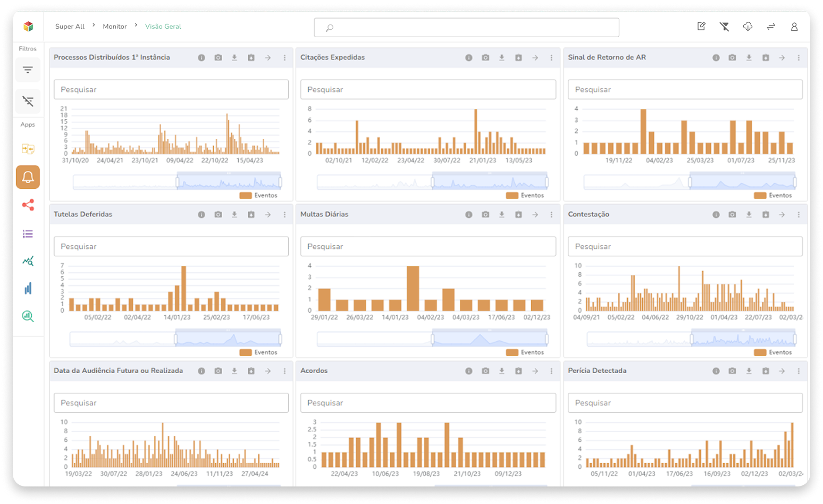Click the range slider under Multas Diárias chart
The image size is (823, 504).
pos(433,339)
